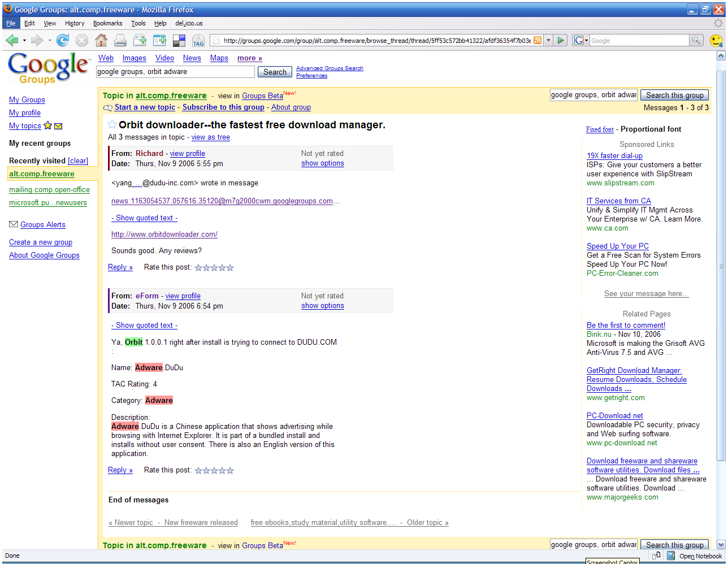Click the Search button beside the query
Screen dimensions: 728x564
point(275,72)
